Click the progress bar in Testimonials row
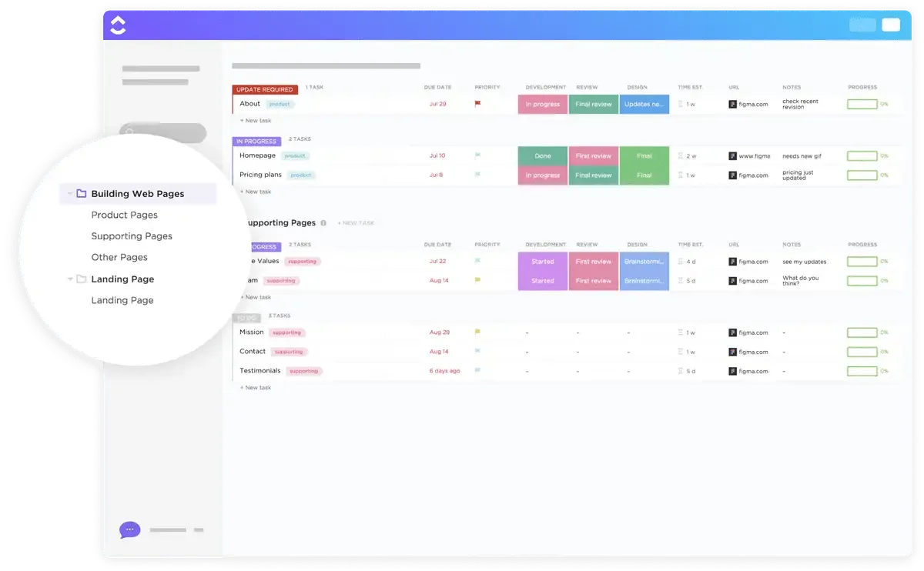 click(x=862, y=371)
